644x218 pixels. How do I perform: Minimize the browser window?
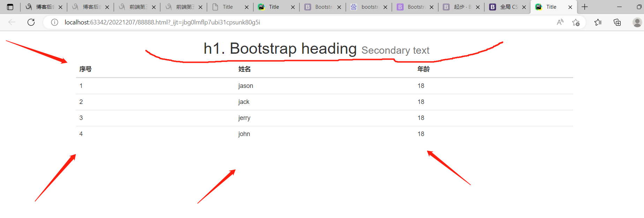620,7
